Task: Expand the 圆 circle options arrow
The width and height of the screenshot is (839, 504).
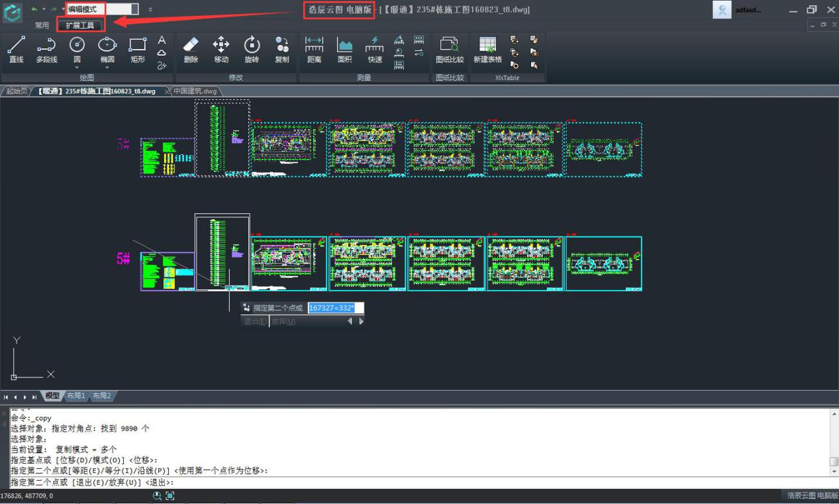Action: click(x=77, y=67)
